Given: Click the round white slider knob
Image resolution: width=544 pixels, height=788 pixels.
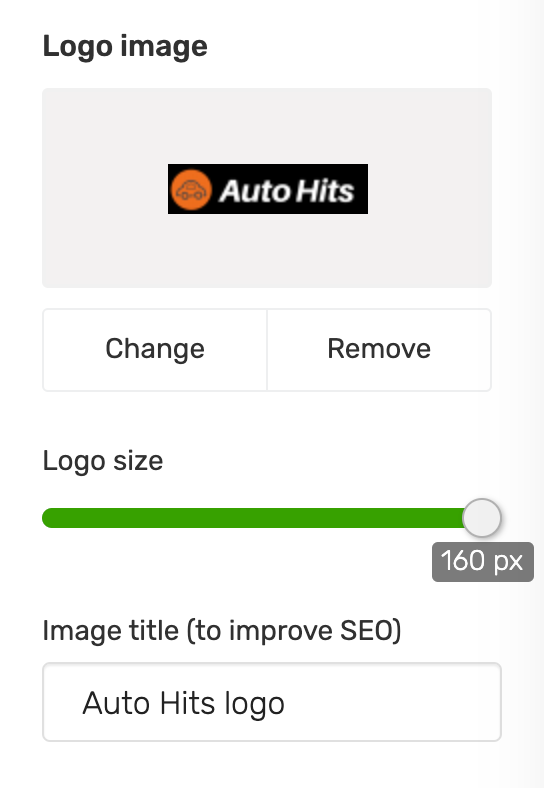Looking at the screenshot, I should (x=482, y=518).
